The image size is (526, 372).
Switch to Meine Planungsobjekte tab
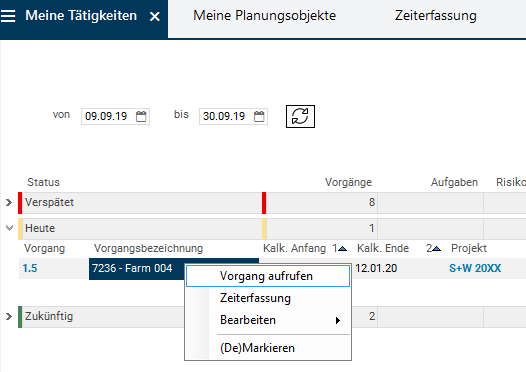pyautogui.click(x=264, y=16)
